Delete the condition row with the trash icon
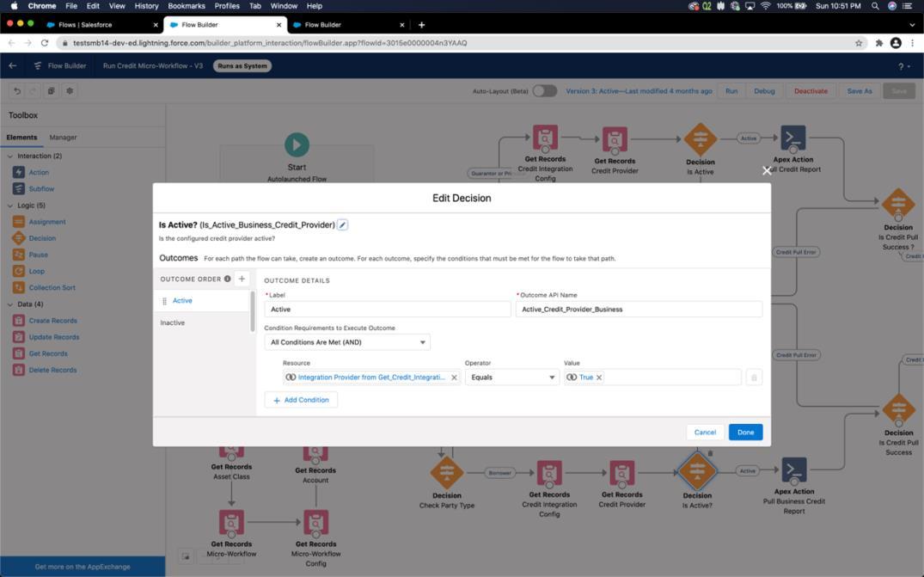Screen dimensions: 924x577 (754, 378)
